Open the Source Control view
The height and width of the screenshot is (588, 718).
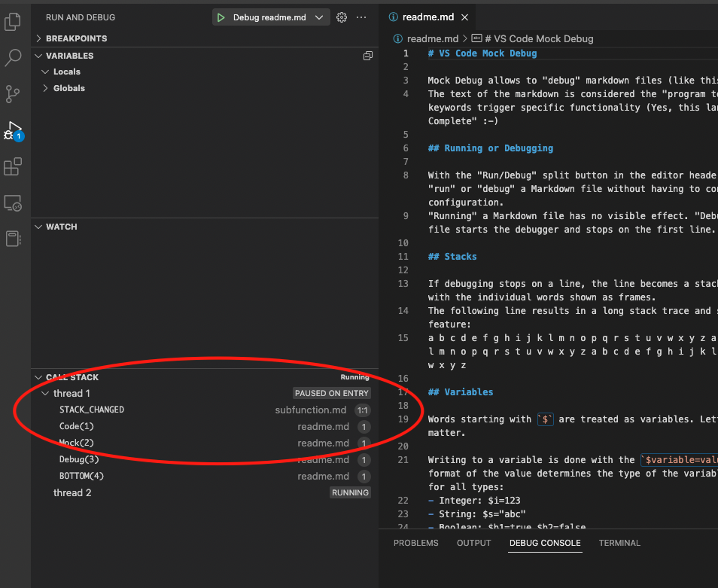[13, 94]
